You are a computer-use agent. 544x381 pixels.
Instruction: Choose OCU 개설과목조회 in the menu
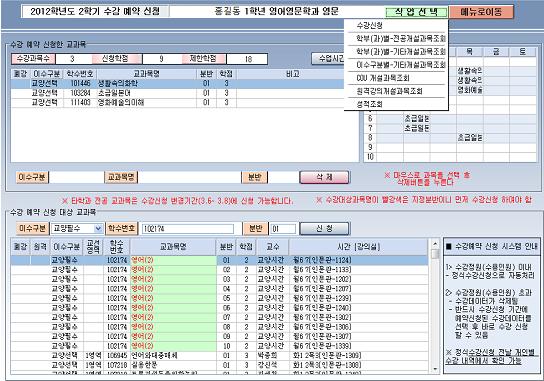pos(382,78)
